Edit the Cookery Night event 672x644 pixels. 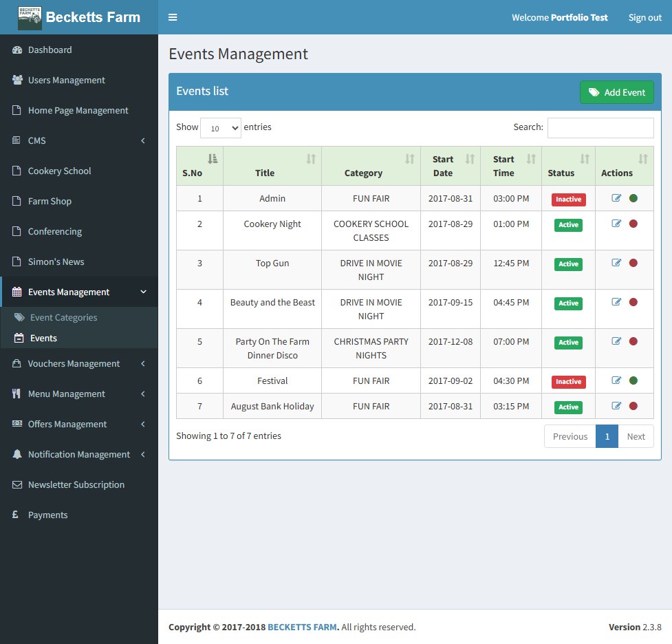[616, 224]
